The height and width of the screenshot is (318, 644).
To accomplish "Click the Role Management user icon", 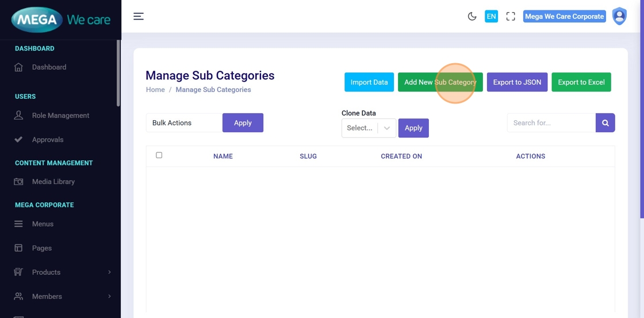I will pyautogui.click(x=18, y=116).
